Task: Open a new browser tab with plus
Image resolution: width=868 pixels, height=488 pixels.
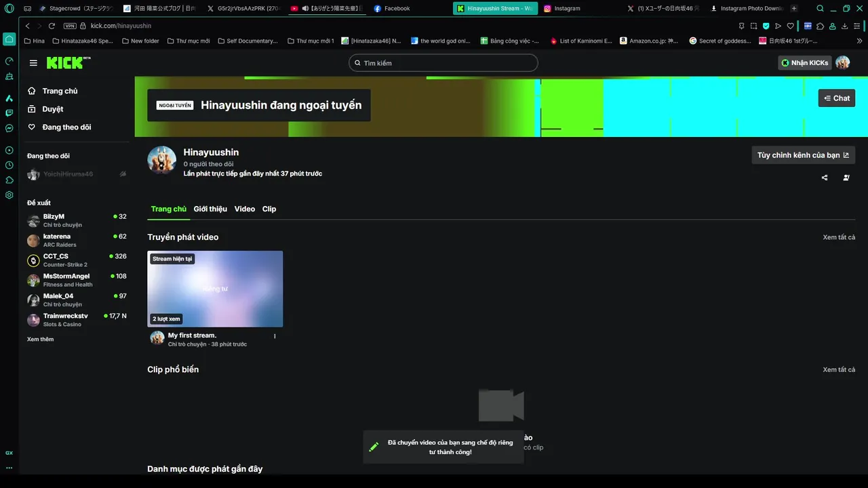Action: (x=794, y=8)
